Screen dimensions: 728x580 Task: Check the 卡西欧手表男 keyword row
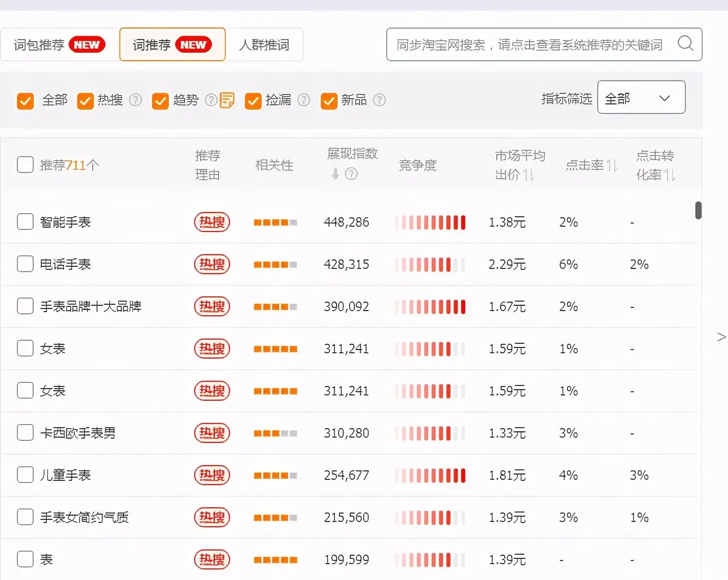click(25, 432)
